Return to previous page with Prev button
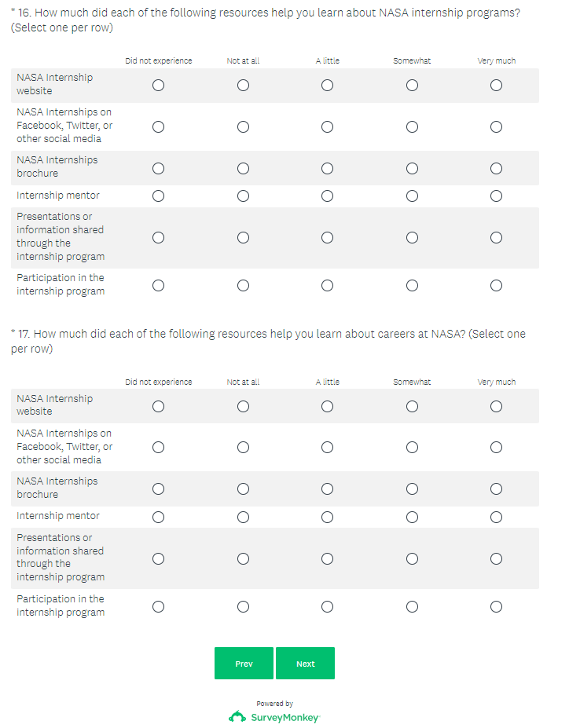Viewport: 569px width, 728px height. coord(244,664)
